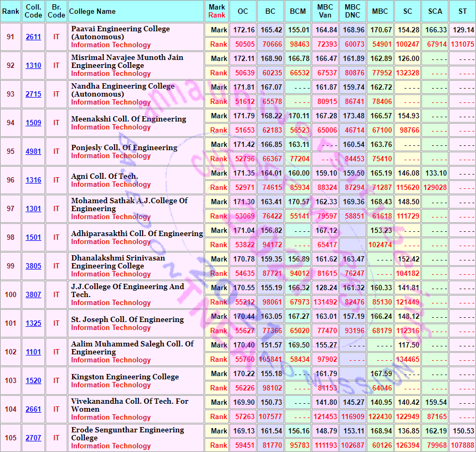476x452 pixels.
Task: Open Agni Coll. code 1316 link
Action: [x=33, y=180]
